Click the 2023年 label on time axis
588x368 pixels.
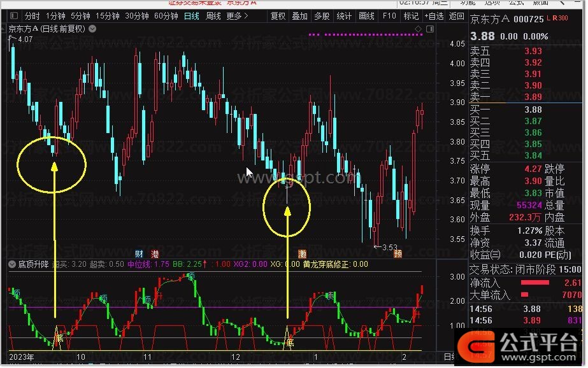coord(21,357)
